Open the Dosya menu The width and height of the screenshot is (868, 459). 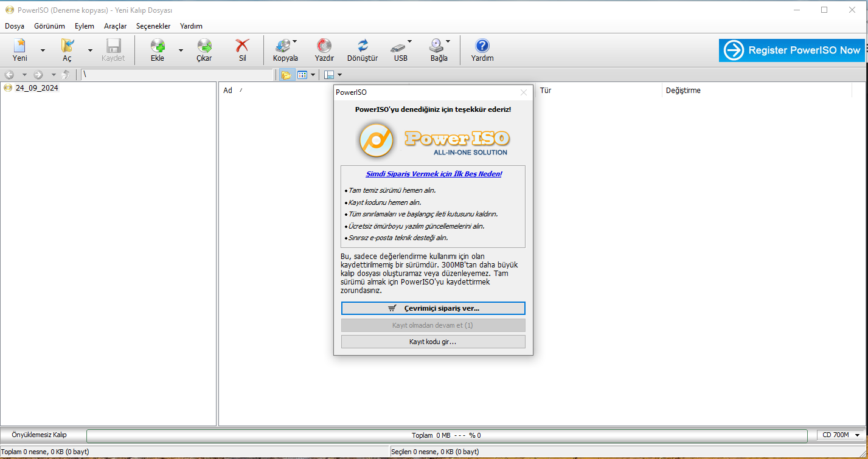pos(15,26)
